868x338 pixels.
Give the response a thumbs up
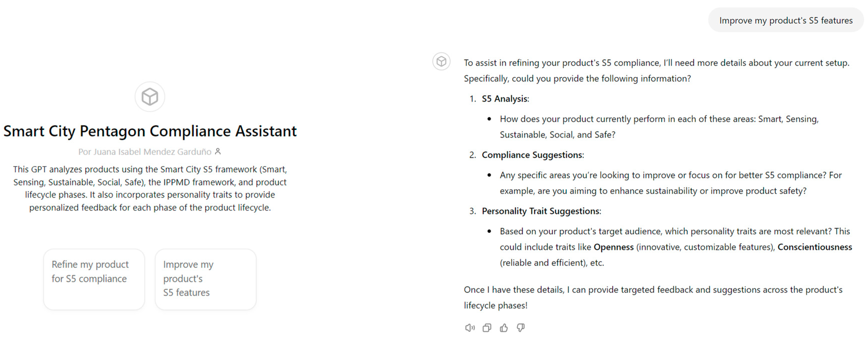point(504,328)
